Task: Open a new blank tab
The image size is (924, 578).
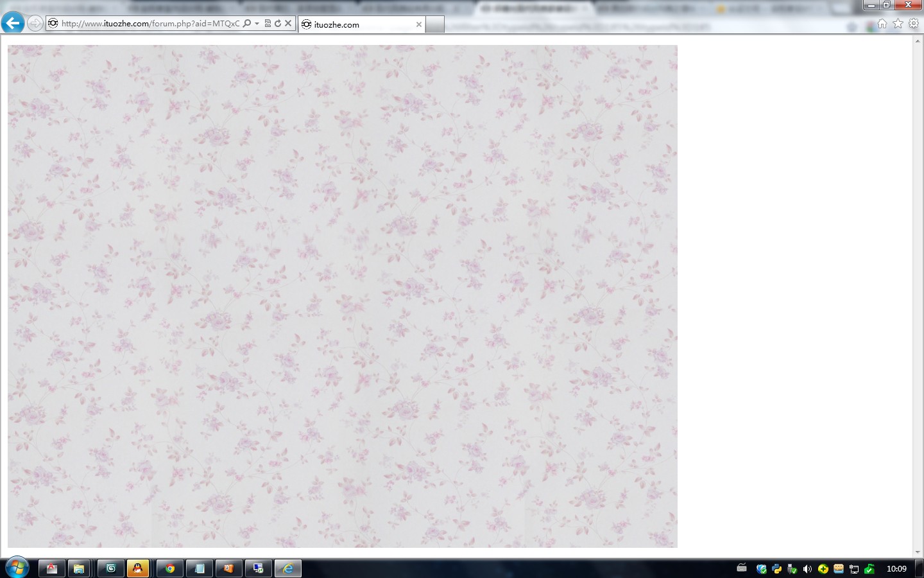Action: pyautogui.click(x=435, y=24)
